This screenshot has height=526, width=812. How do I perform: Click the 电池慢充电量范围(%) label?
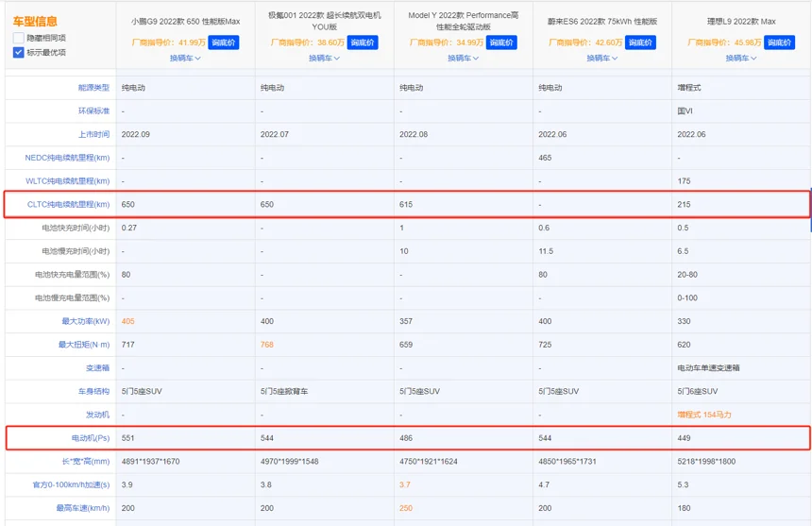(x=72, y=297)
